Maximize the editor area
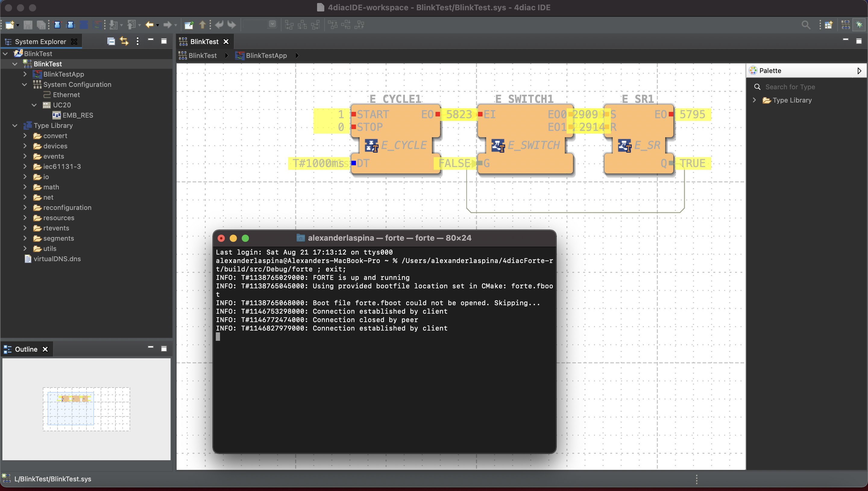 859,41
